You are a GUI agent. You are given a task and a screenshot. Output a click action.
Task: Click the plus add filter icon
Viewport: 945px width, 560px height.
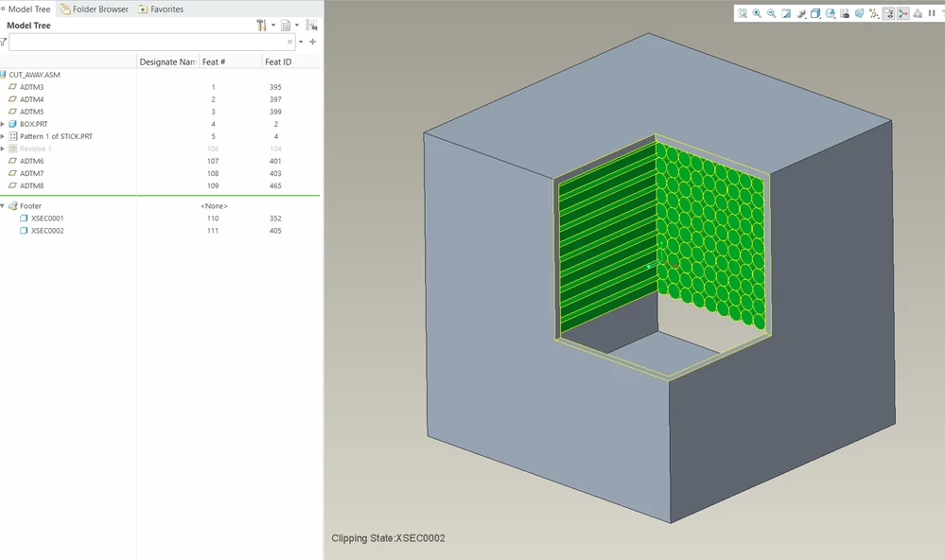pos(312,42)
